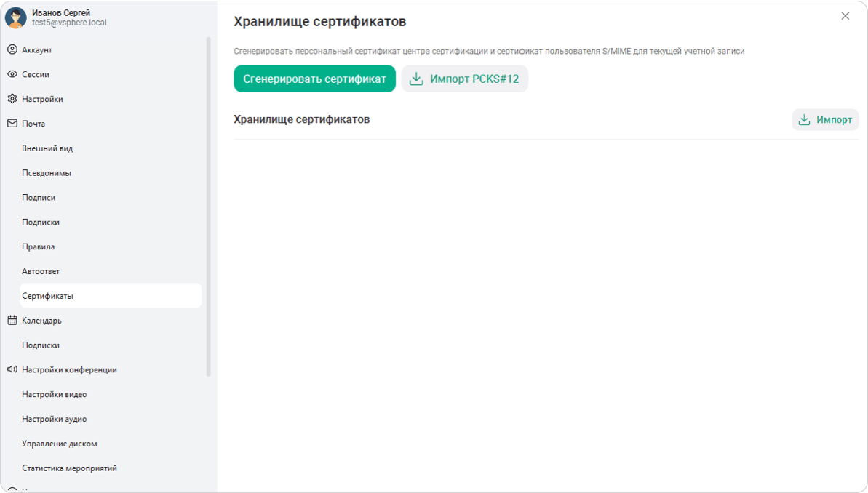Image resolution: width=868 pixels, height=493 pixels.
Task: Select the Сертификаты sidebar item
Action: coord(111,295)
